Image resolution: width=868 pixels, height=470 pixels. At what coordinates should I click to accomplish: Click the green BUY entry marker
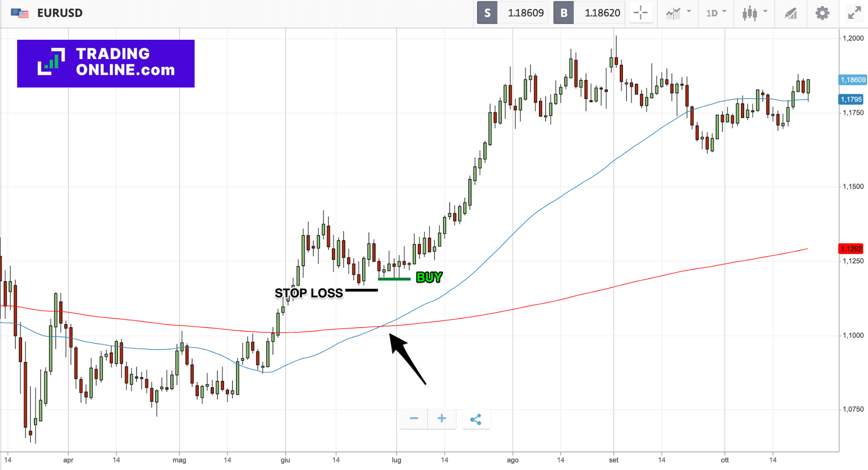click(x=394, y=279)
